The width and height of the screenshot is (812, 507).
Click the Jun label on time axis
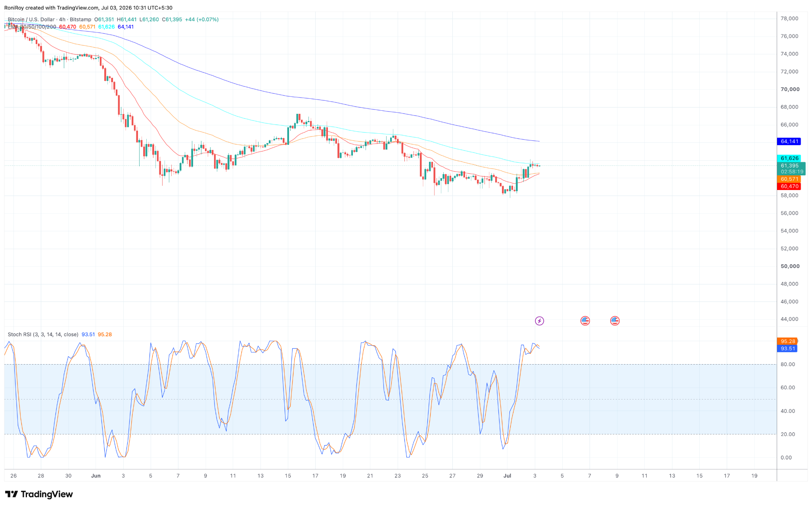(96, 476)
